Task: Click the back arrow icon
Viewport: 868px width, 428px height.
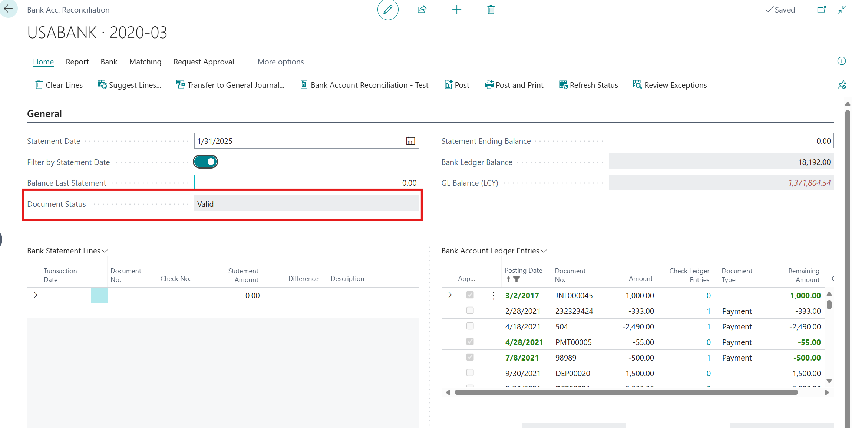Action: [8, 9]
